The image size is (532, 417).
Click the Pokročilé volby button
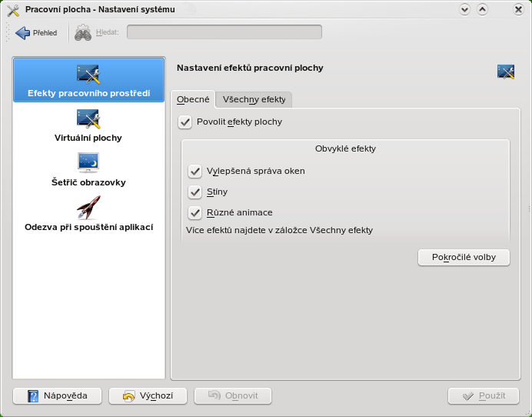[x=464, y=258]
